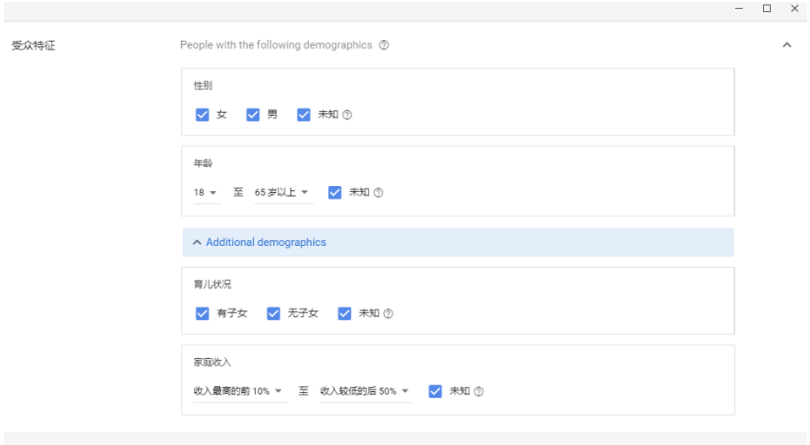Toggle the age 未知 checkbox
This screenshot has height=445, width=810.
(335, 192)
